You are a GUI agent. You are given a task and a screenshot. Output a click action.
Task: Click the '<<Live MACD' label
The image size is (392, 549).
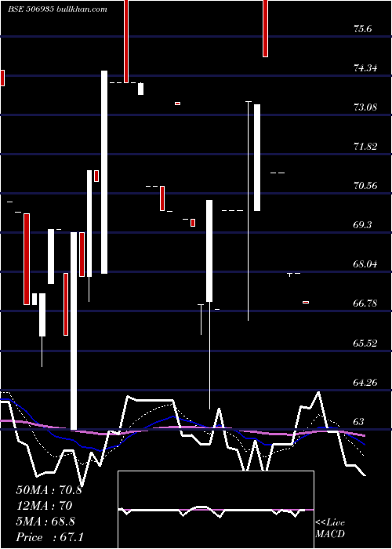point(330,528)
